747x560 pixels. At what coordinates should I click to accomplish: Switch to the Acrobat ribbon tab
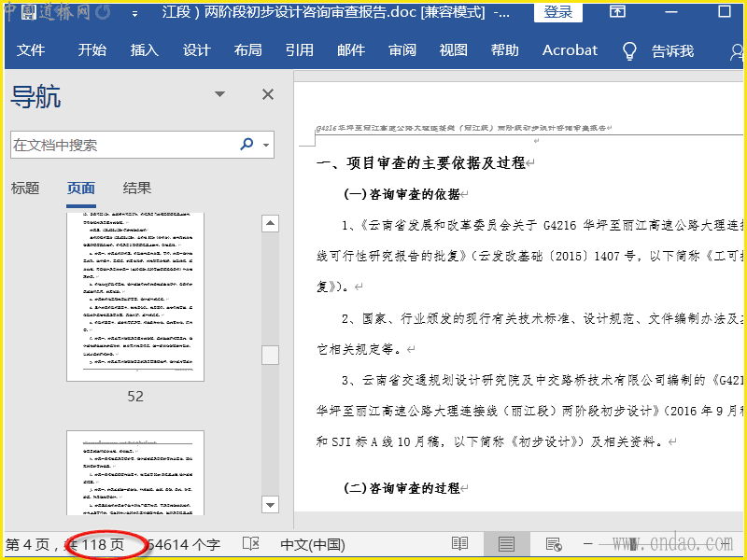[570, 50]
